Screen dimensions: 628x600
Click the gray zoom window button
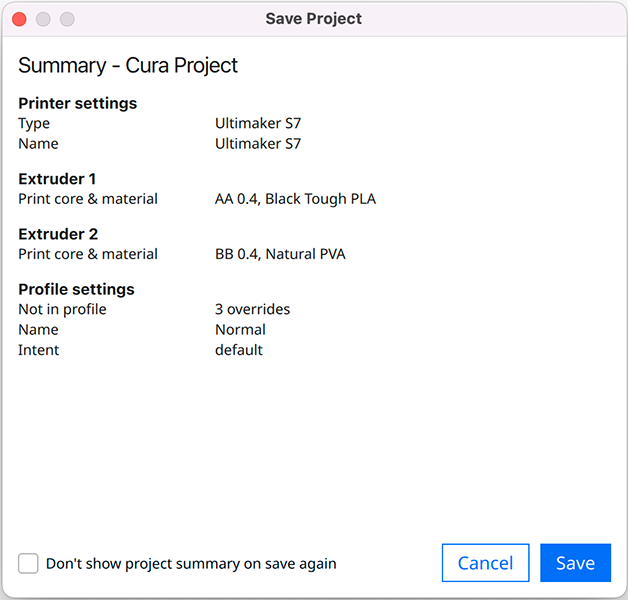click(67, 19)
